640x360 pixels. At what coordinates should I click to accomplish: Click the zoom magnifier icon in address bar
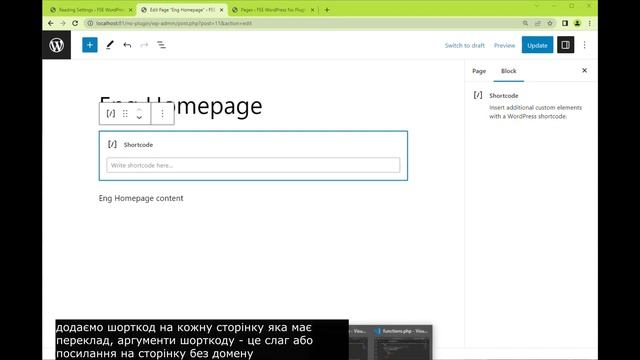525,23
